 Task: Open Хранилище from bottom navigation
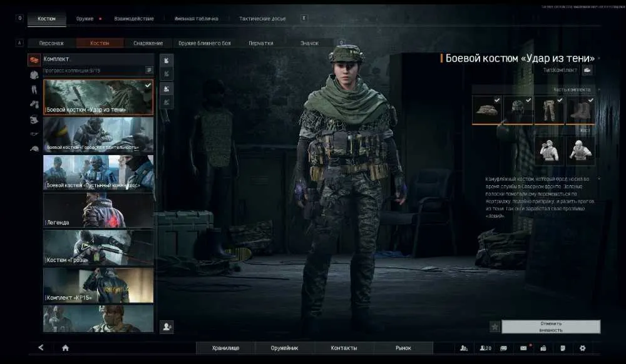[x=225, y=348]
